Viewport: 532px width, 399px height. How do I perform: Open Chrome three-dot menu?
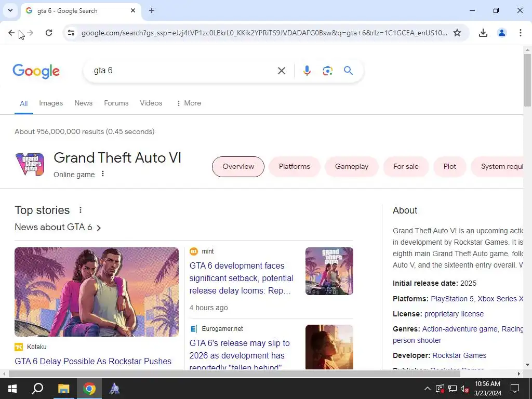pos(520,33)
